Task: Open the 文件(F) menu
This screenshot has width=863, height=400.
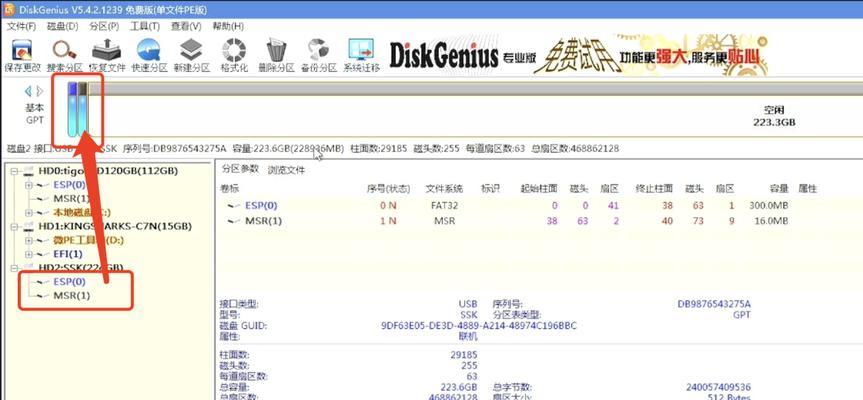Action: tap(21, 26)
